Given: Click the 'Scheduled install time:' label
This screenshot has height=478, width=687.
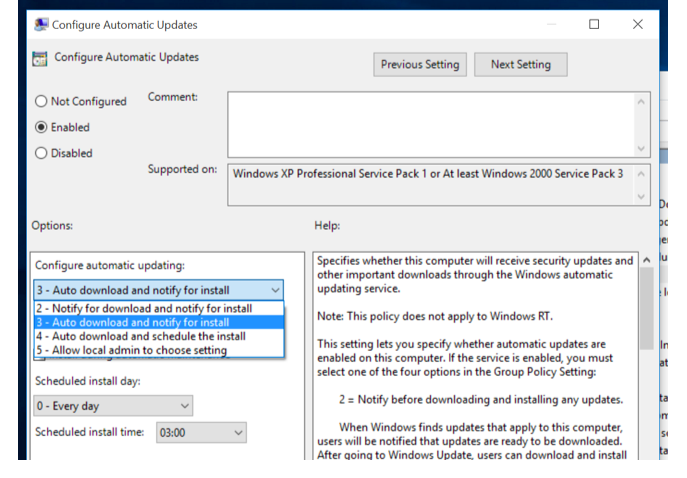Looking at the screenshot, I should [x=89, y=432].
